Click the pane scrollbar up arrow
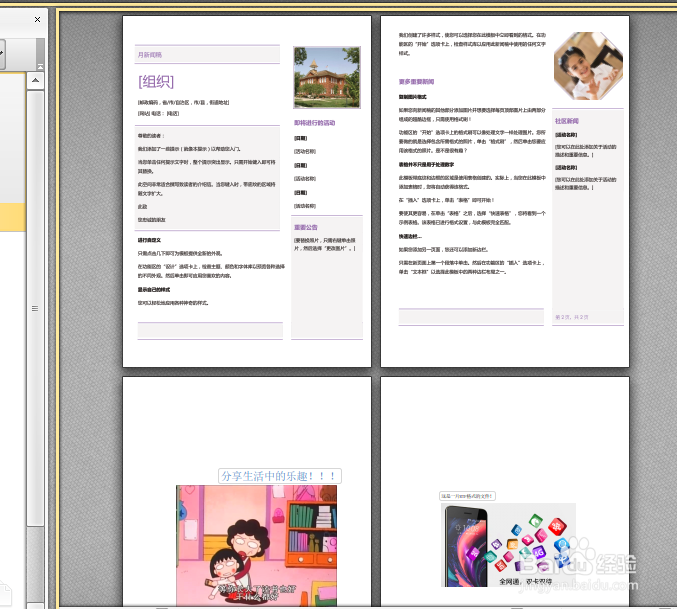This screenshot has height=609, width=677. click(35, 81)
